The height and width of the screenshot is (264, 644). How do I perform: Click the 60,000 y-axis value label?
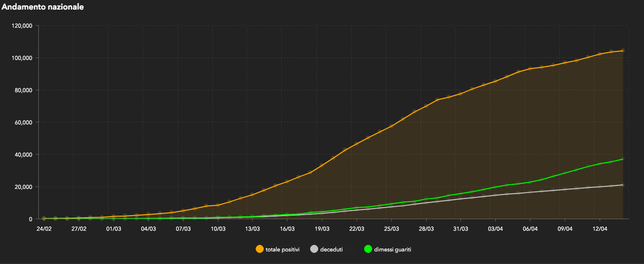[24, 122]
